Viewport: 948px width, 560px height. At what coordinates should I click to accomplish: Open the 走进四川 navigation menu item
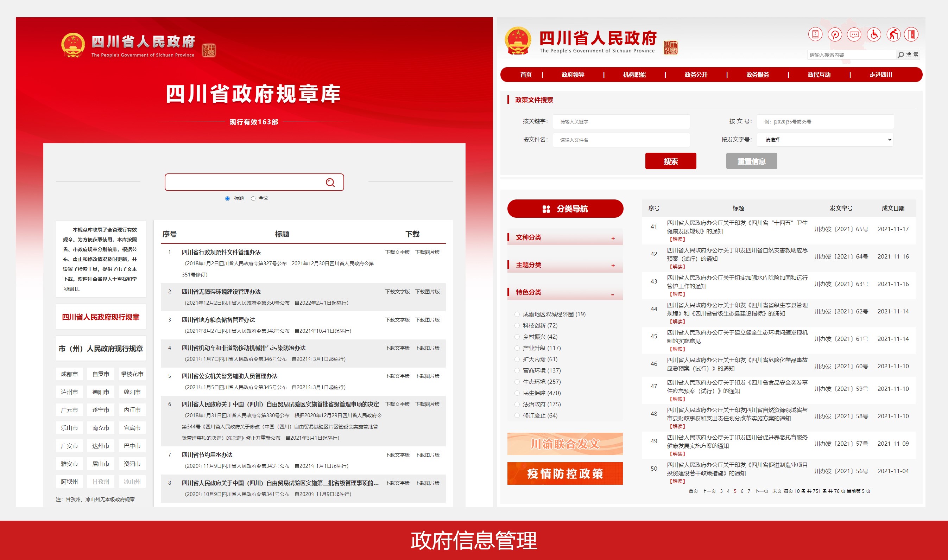click(x=881, y=75)
